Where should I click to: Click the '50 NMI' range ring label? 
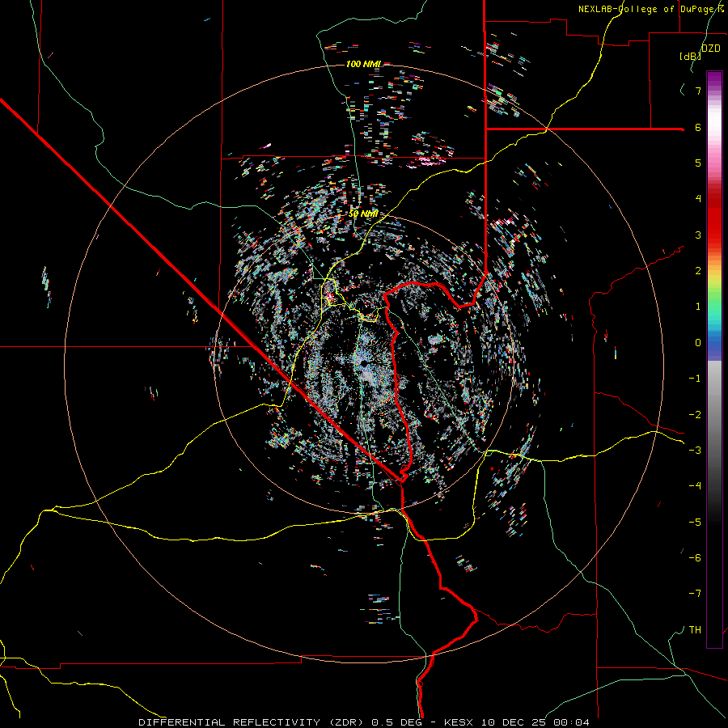tap(363, 214)
